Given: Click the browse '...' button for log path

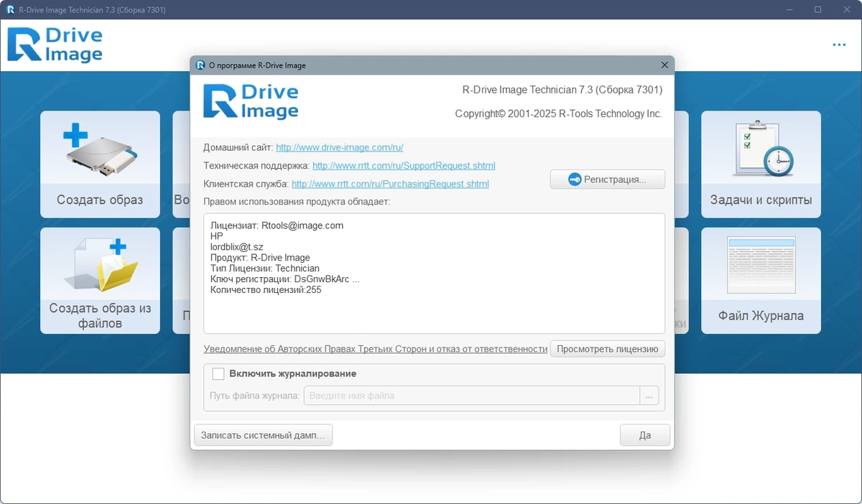Looking at the screenshot, I should 649,396.
